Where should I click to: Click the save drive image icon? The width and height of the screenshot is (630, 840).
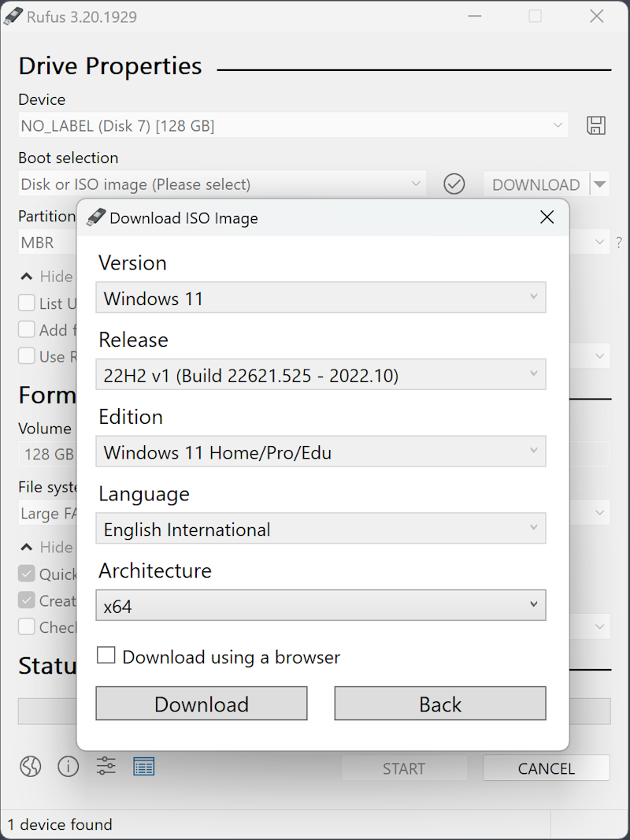tap(596, 125)
